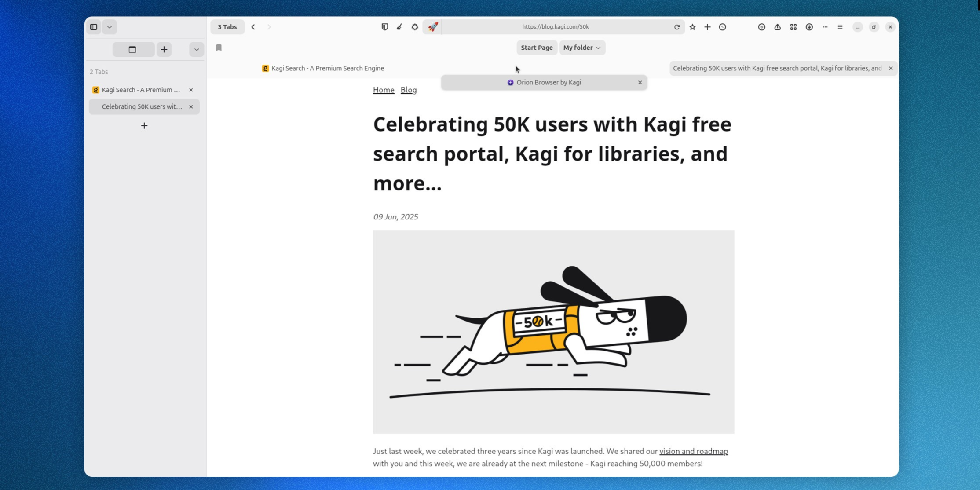Open dropdown arrow beside sidebar toggle
Image resolution: width=980 pixels, height=490 pixels.
coord(110,27)
